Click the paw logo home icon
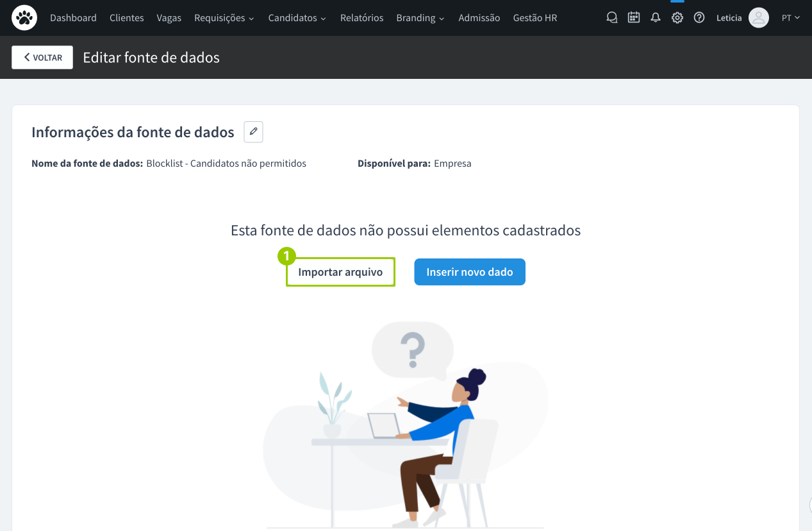The height and width of the screenshot is (531, 812). tap(24, 18)
